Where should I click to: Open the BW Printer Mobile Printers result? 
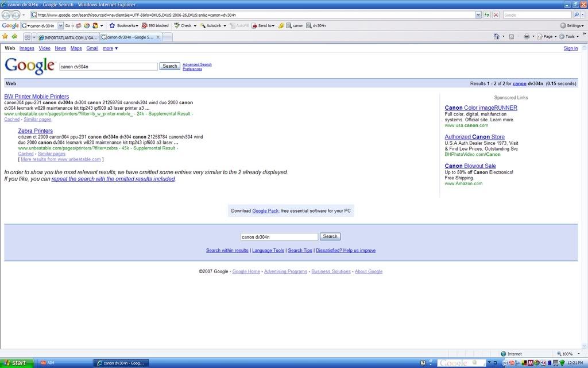(36, 97)
